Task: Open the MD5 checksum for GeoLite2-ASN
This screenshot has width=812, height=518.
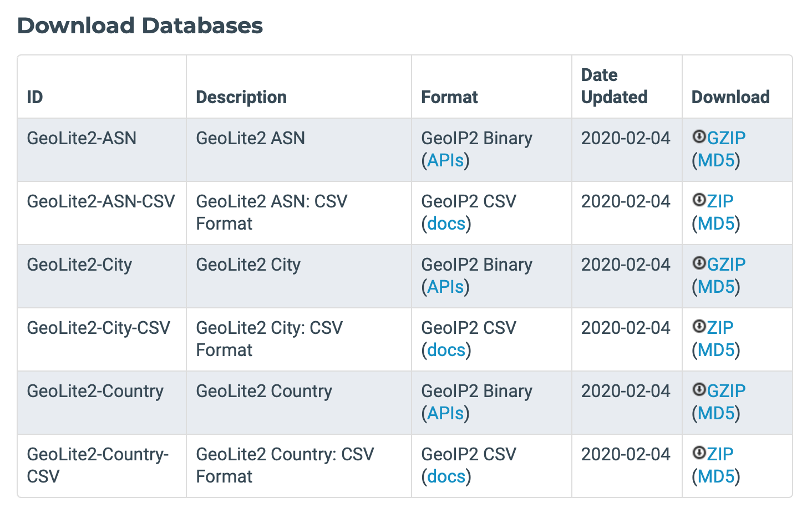Action: (x=716, y=160)
